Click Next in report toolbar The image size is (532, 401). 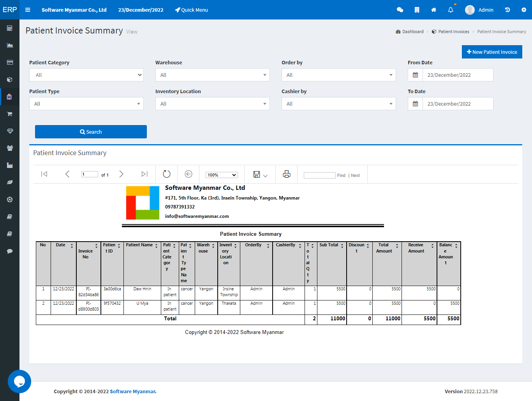pyautogui.click(x=355, y=175)
